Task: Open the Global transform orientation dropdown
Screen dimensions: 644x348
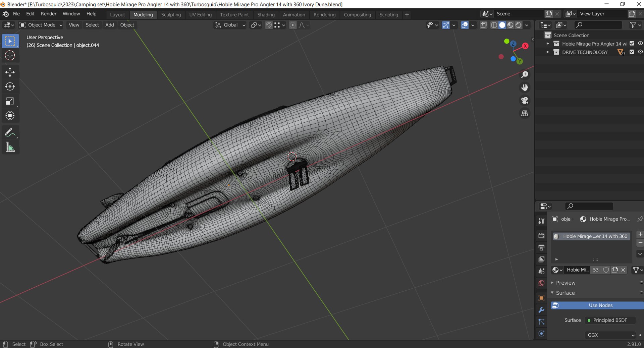Action: tap(230, 25)
